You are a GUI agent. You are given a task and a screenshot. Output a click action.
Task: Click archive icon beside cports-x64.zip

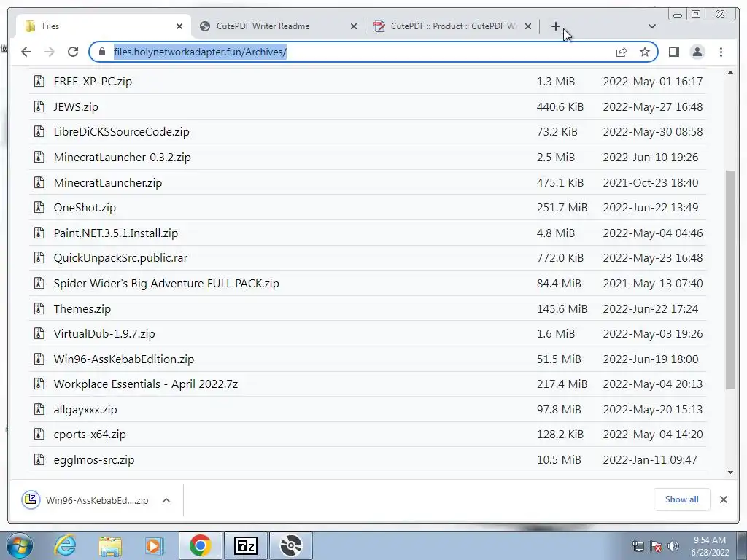[x=39, y=435]
